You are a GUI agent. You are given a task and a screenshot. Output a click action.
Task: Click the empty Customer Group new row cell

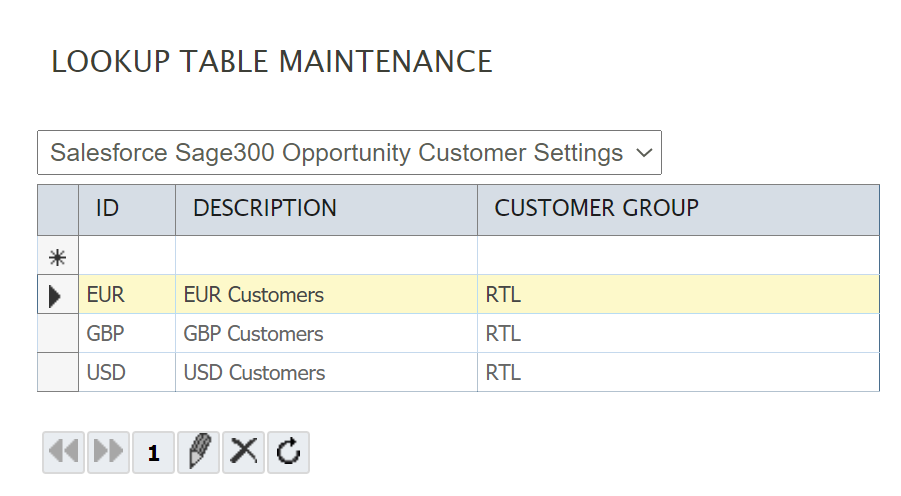coord(678,256)
